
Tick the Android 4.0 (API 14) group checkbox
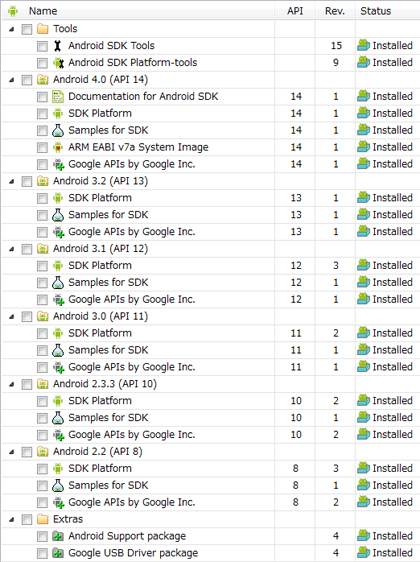pos(27,80)
